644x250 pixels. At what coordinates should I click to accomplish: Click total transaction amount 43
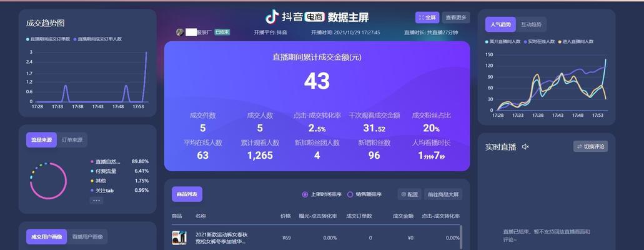pyautogui.click(x=317, y=81)
